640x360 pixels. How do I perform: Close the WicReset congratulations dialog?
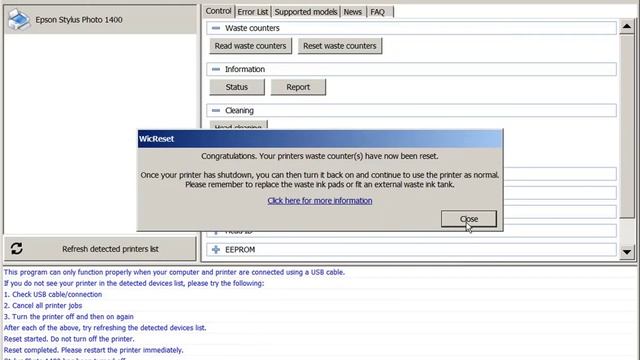(469, 219)
